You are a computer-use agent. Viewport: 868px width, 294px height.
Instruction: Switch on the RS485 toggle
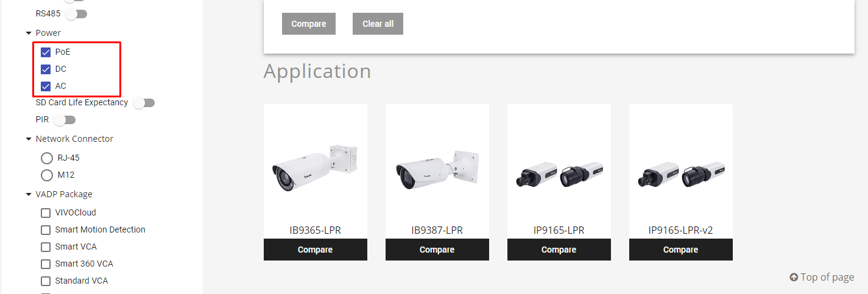click(76, 13)
